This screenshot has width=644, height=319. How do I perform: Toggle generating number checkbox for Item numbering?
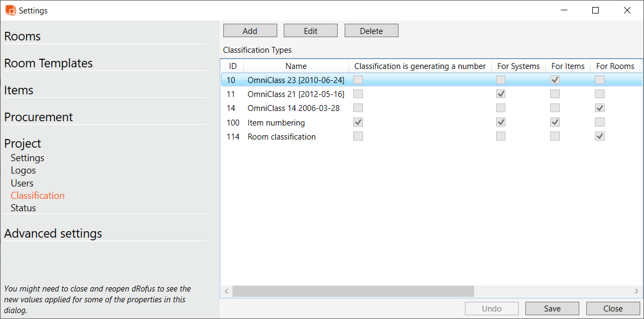pos(358,122)
